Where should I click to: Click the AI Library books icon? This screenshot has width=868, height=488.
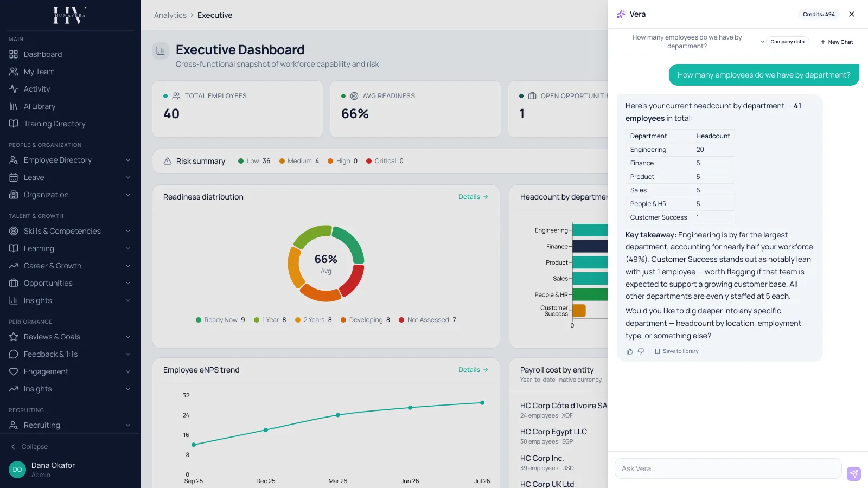point(14,106)
